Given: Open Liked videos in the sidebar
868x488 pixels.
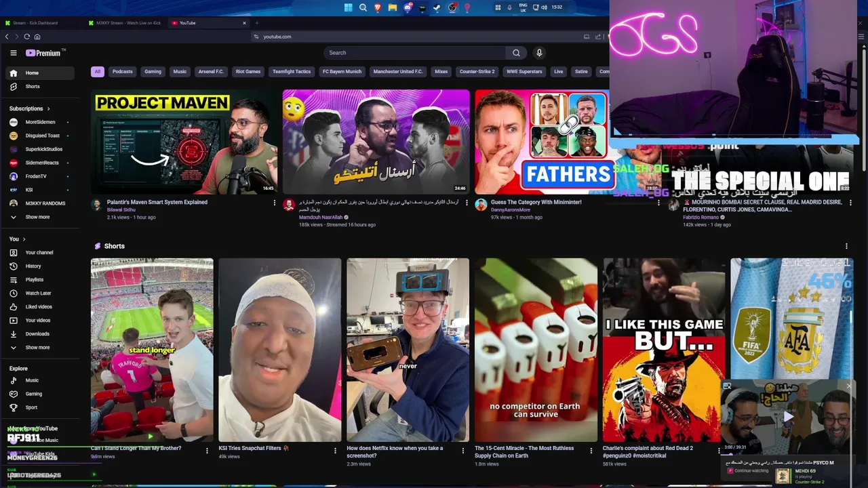Looking at the screenshot, I should point(41,307).
